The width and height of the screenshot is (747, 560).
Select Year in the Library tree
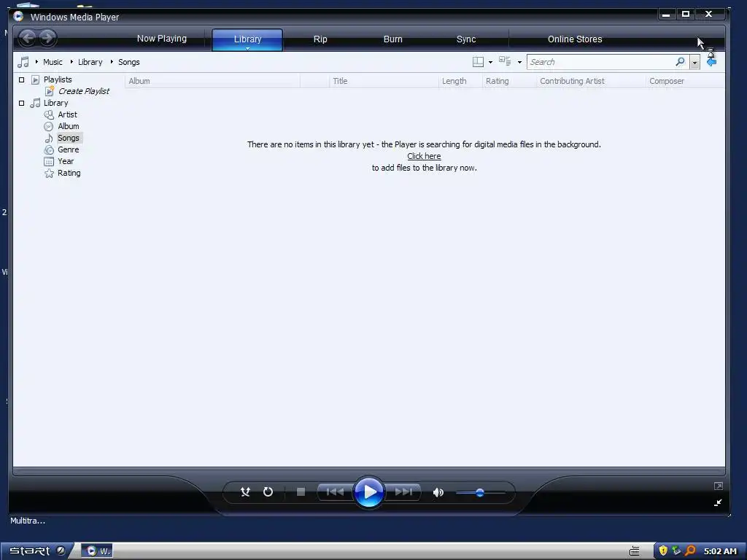pos(66,161)
